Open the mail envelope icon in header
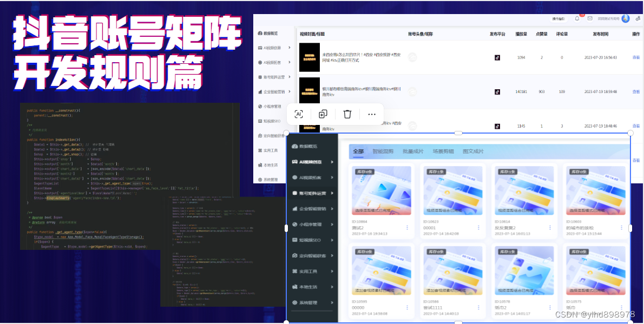Screen dimensions: 644x324 [590, 18]
